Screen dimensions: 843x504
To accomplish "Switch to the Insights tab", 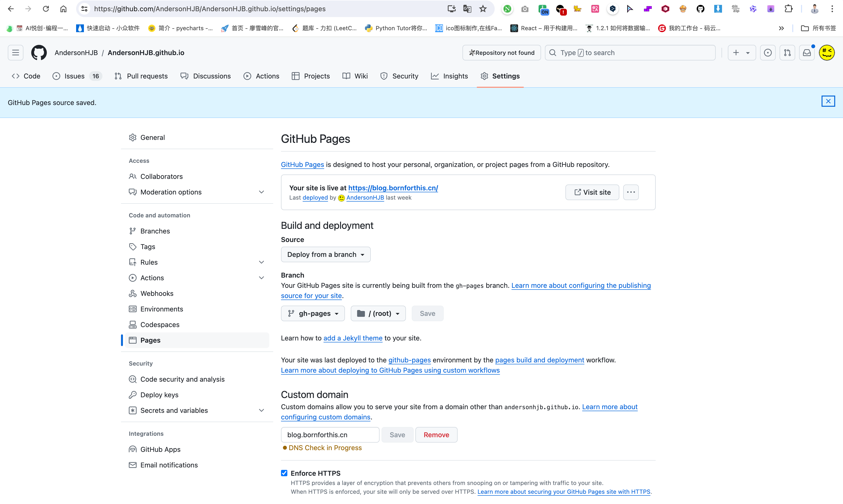I will [449, 76].
